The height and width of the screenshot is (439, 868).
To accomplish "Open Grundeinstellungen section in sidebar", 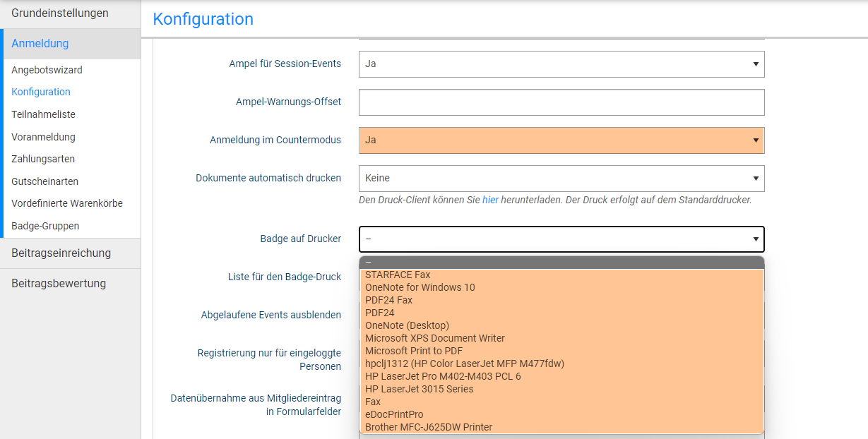I will pos(60,13).
